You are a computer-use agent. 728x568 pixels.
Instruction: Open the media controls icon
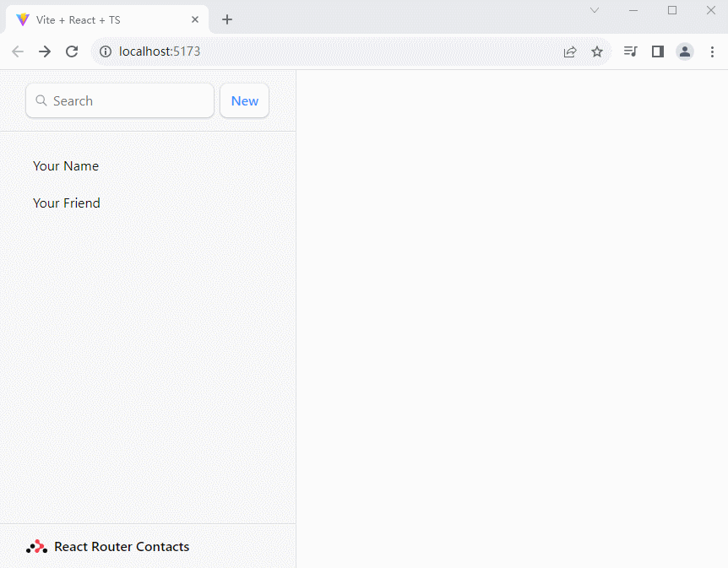pos(630,51)
